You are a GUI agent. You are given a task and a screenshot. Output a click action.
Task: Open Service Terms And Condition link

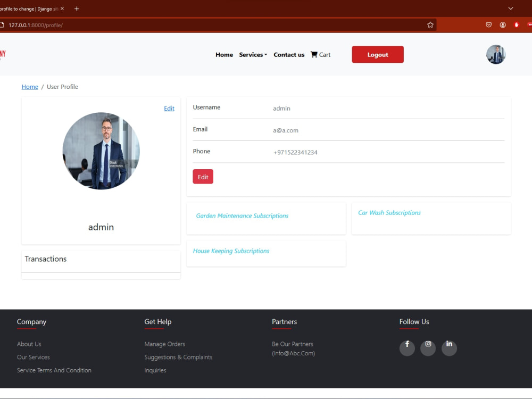point(54,370)
